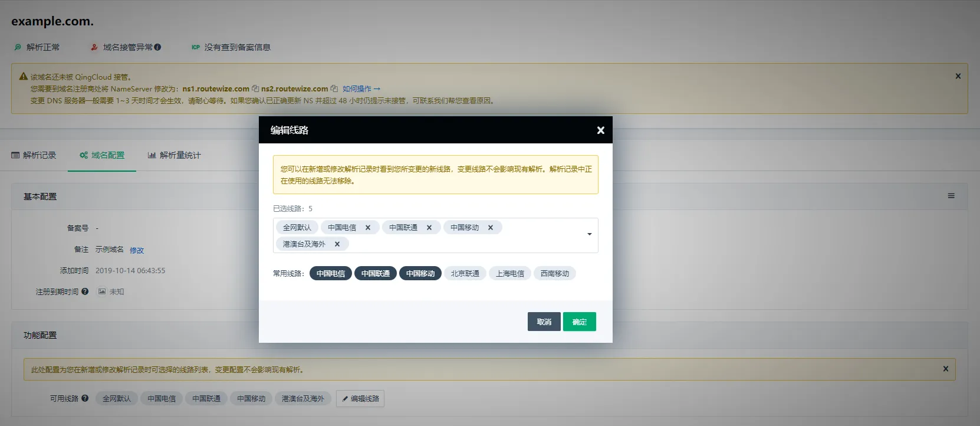Image resolution: width=980 pixels, height=426 pixels.
Task: Confirm with the 确定 button
Action: click(580, 322)
